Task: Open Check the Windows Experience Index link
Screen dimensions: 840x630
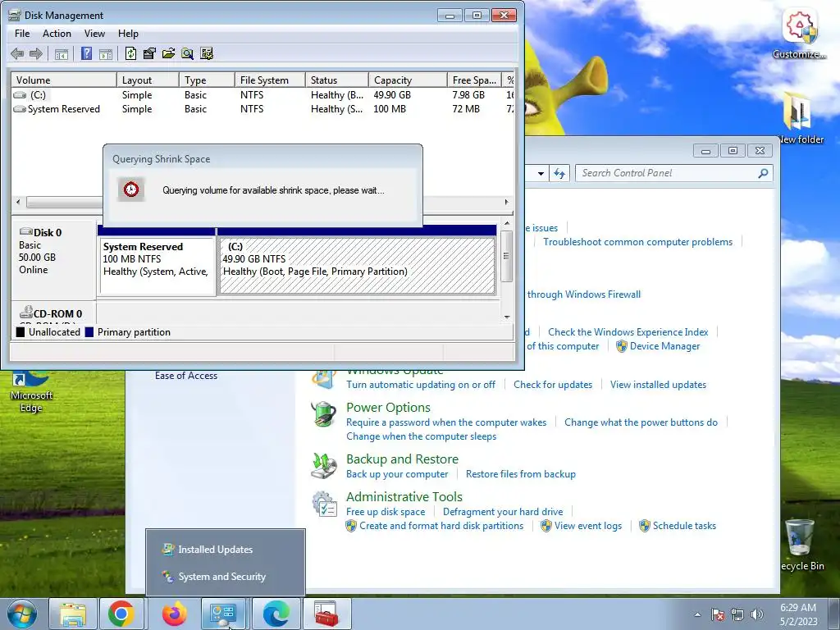Action: 628,331
